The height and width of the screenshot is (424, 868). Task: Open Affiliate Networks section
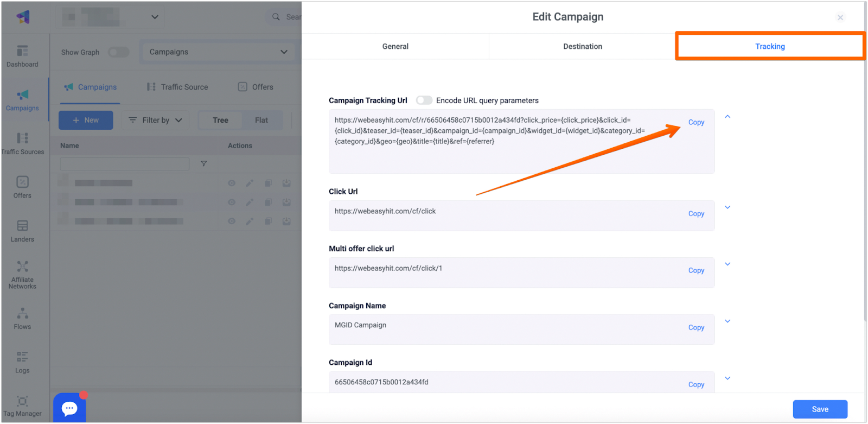22,274
